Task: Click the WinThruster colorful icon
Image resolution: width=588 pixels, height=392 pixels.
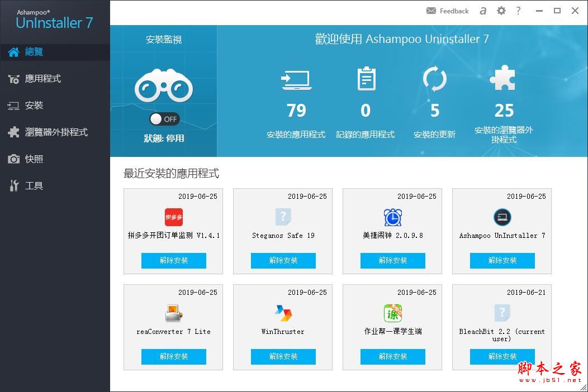Action: (x=283, y=313)
